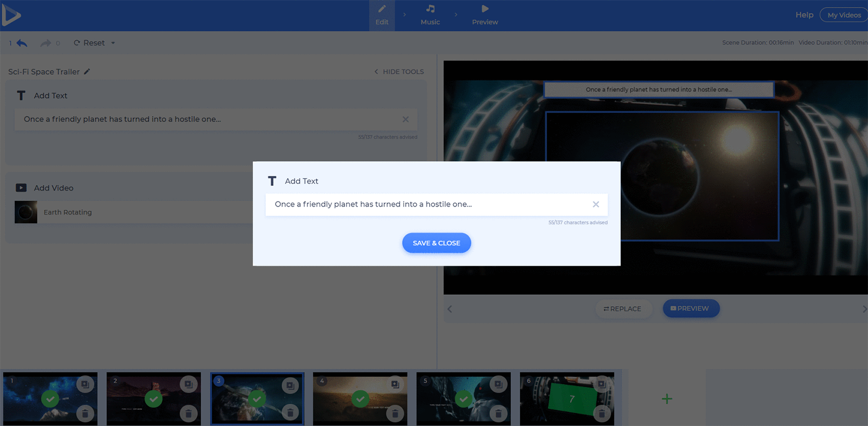
Task: Delete scene 5 with trash icon
Action: click(x=498, y=414)
